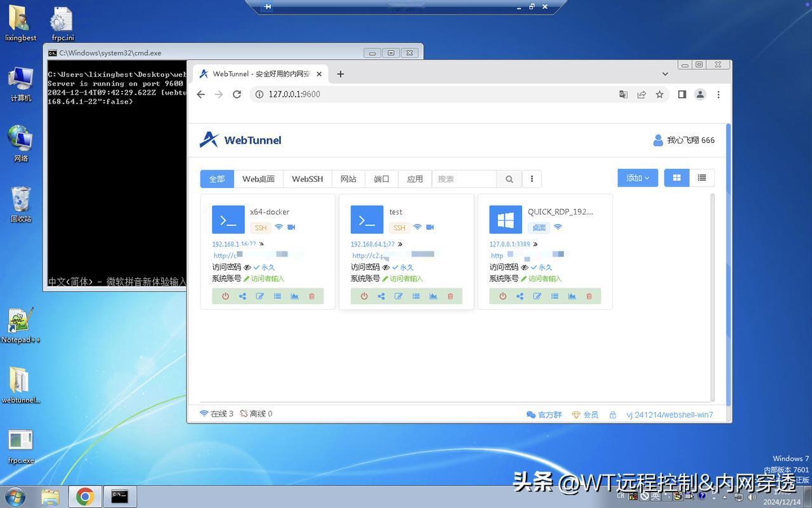Viewport: 812px width, 508px height.
Task: Toggle the Chrome side panel
Action: 682,94
